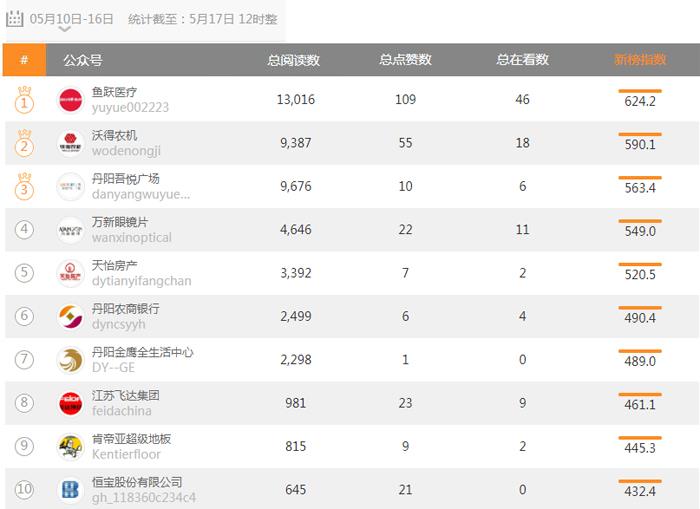Screen dimensions: 700x509
Task: Click the # rank column header
Action: [24, 59]
